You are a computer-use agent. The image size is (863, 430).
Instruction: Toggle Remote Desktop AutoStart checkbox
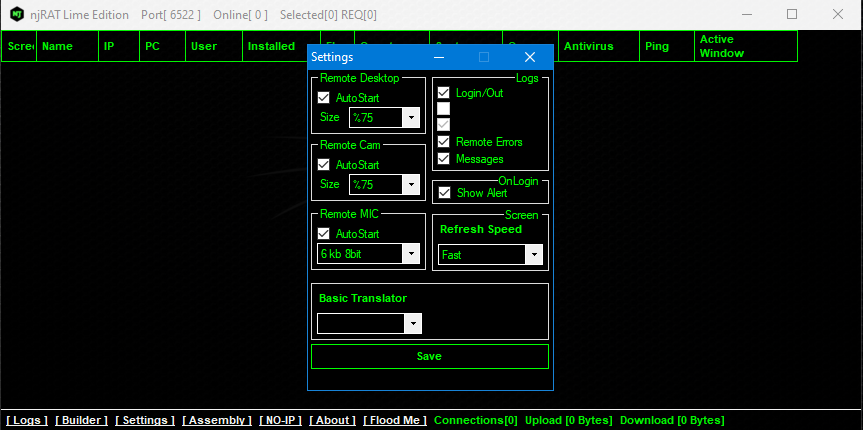coord(324,98)
